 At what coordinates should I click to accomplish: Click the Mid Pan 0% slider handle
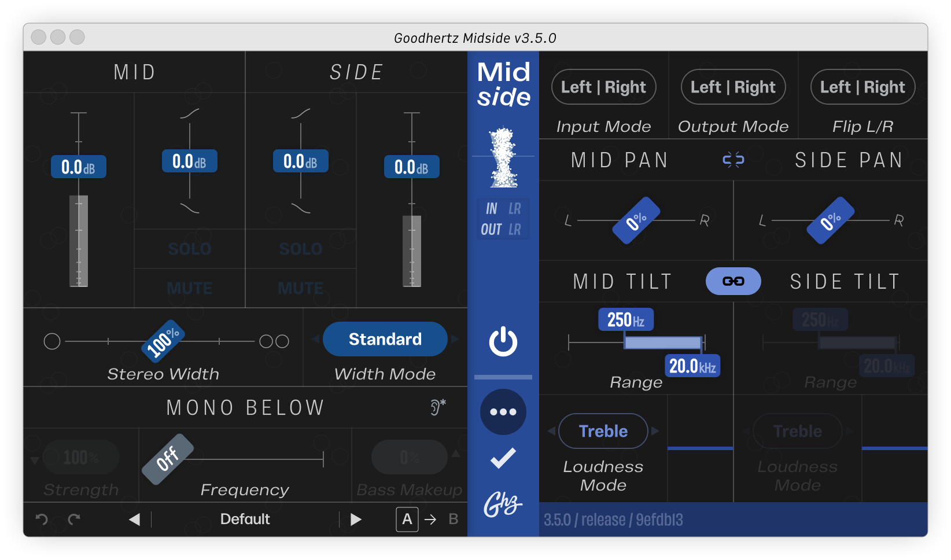(x=636, y=220)
